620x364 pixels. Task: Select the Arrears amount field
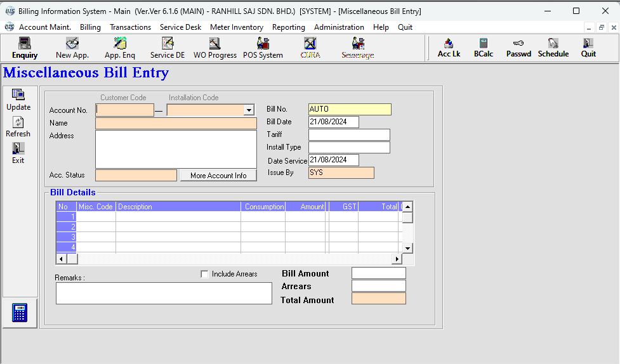378,286
